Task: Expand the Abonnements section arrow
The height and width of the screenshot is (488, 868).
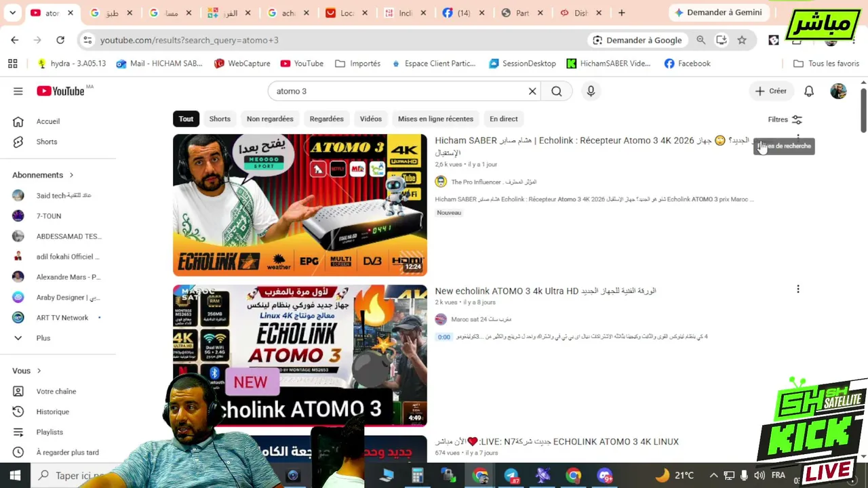Action: click(x=71, y=175)
